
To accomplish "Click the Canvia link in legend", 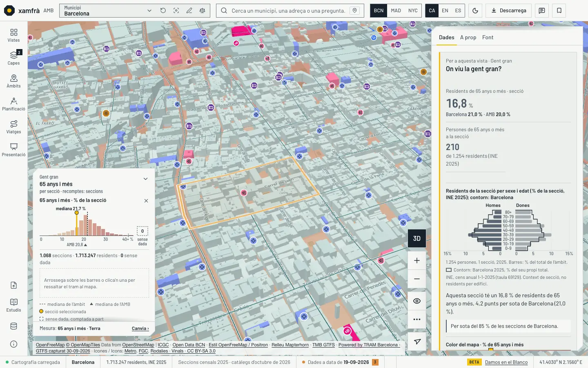I will [140, 328].
